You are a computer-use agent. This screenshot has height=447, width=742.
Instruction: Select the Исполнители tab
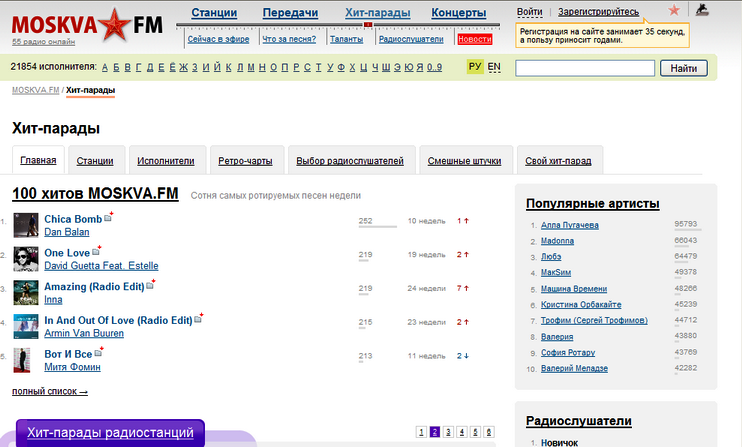pyautogui.click(x=166, y=161)
